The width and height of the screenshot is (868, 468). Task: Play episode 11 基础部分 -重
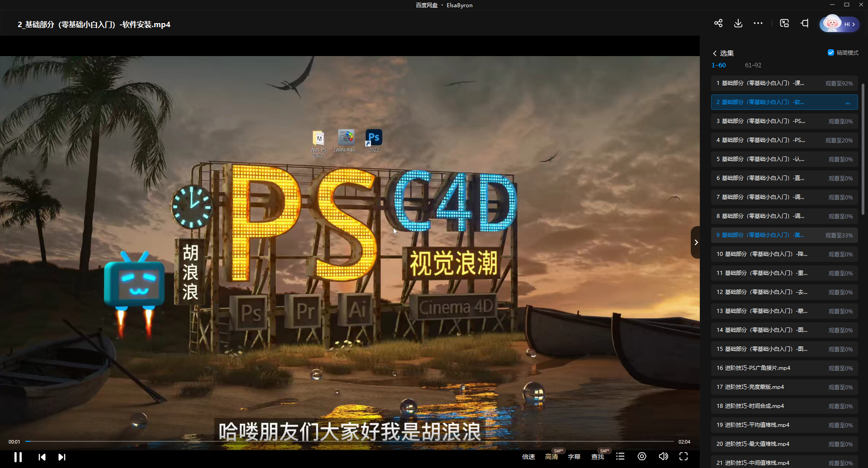tap(784, 273)
